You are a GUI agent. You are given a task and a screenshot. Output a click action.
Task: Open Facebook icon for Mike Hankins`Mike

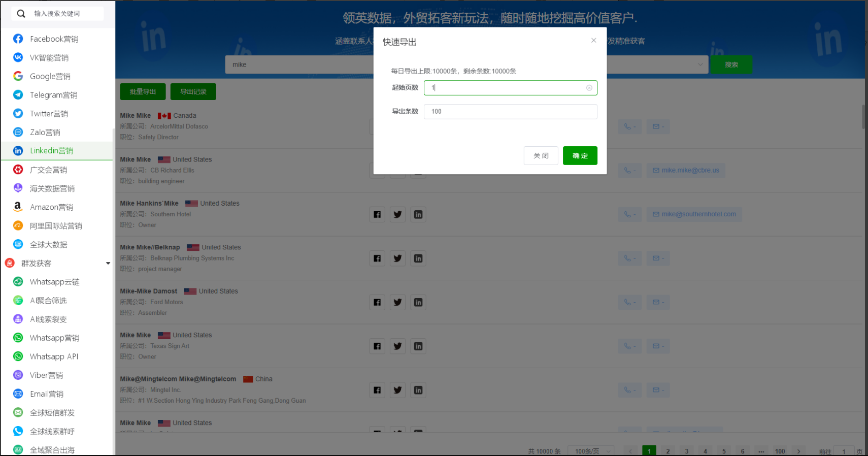click(377, 214)
